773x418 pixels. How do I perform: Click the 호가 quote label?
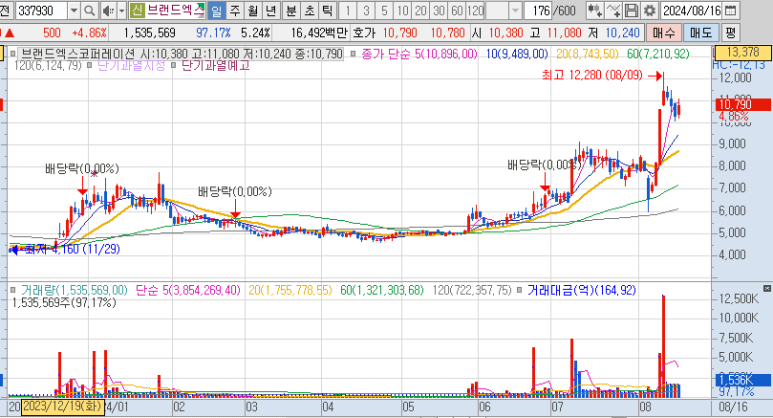[x=364, y=33]
